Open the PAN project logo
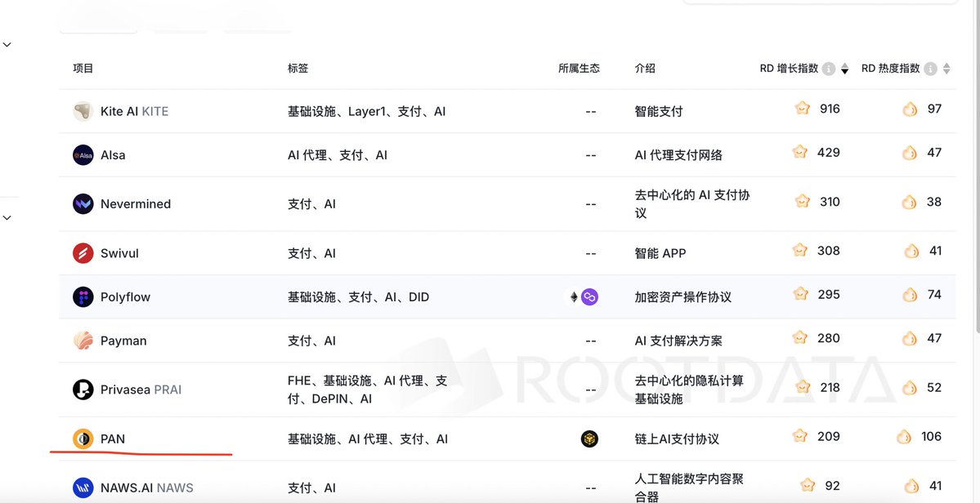Image resolution: width=980 pixels, height=503 pixels. coord(83,438)
